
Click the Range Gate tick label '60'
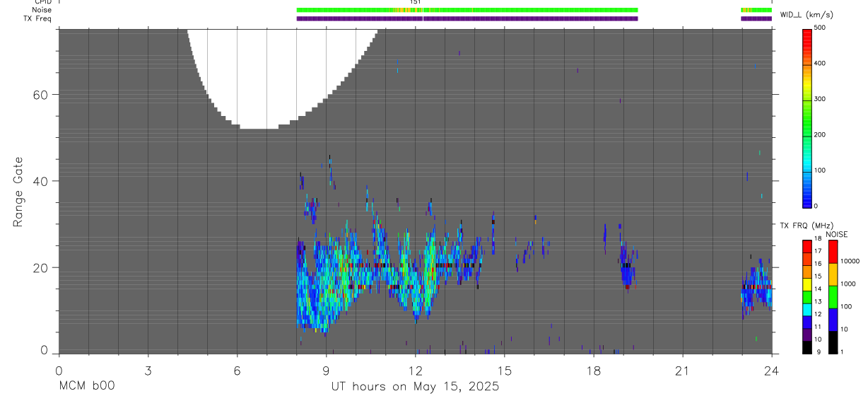pyautogui.click(x=41, y=95)
